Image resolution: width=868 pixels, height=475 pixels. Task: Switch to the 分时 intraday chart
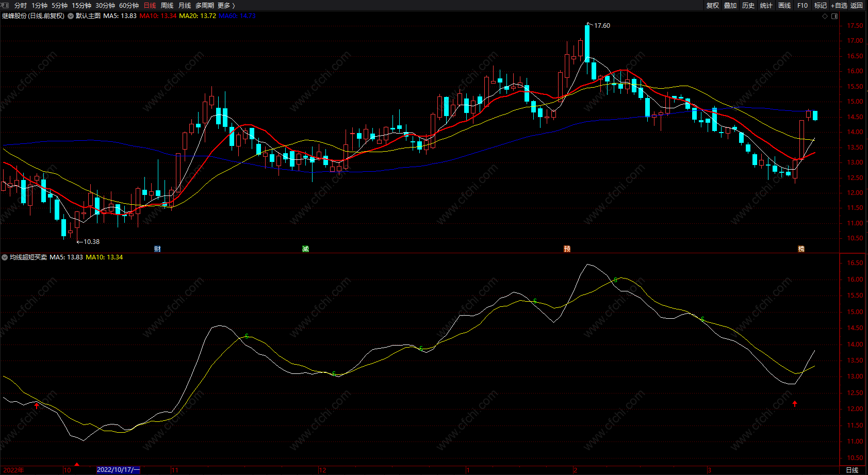21,6
